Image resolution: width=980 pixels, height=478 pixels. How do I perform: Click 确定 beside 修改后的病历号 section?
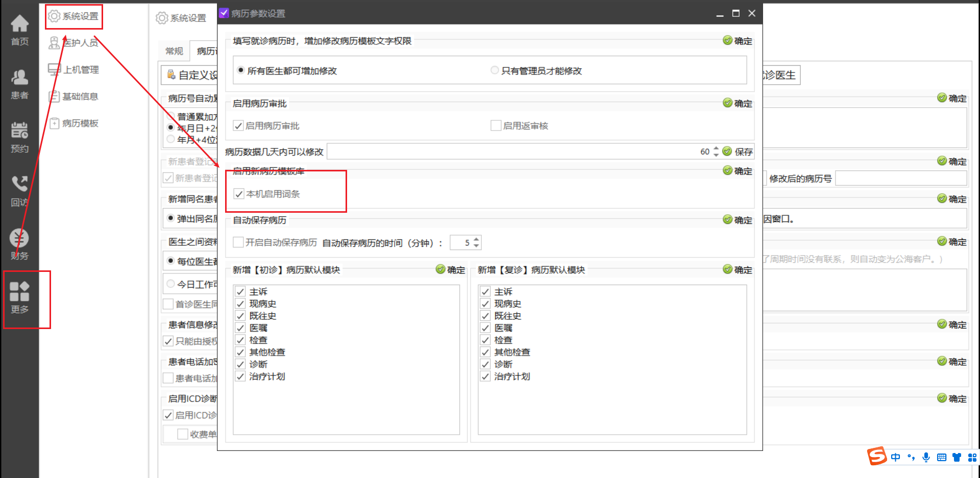pyautogui.click(x=952, y=161)
